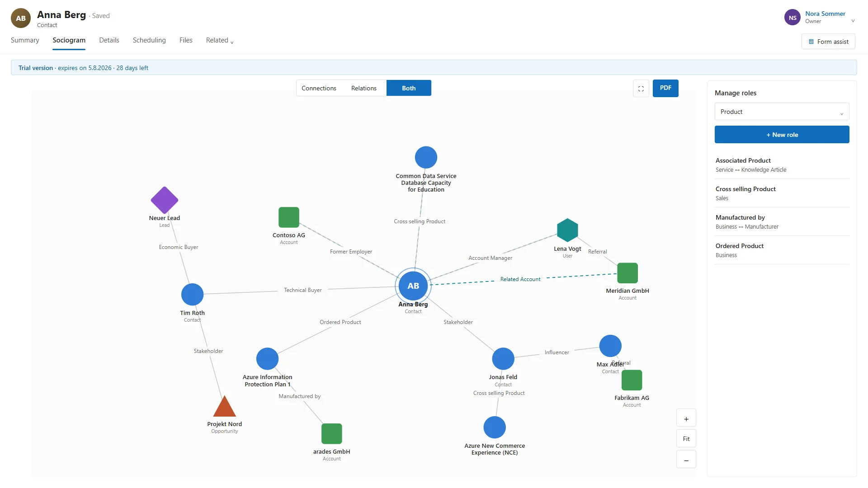The width and height of the screenshot is (868, 488).
Task: Select the Lena Vogt hexagon node
Action: coord(567,230)
